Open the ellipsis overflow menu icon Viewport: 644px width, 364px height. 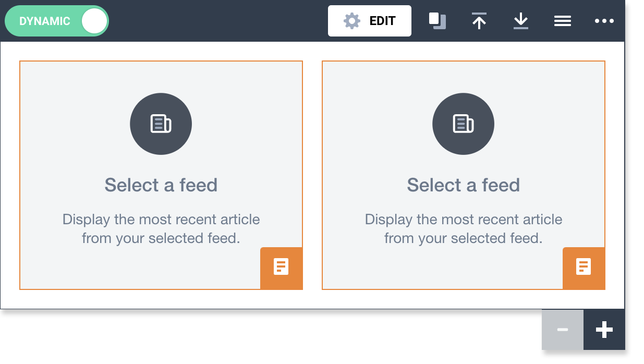point(604,21)
